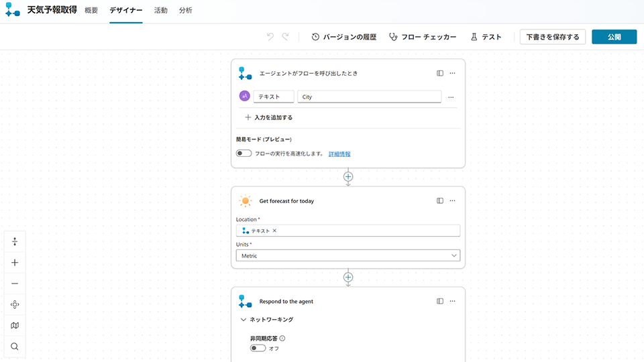This screenshot has width=644, height=362.
Task: Zoom out on the canvas
Action: pos(15,283)
